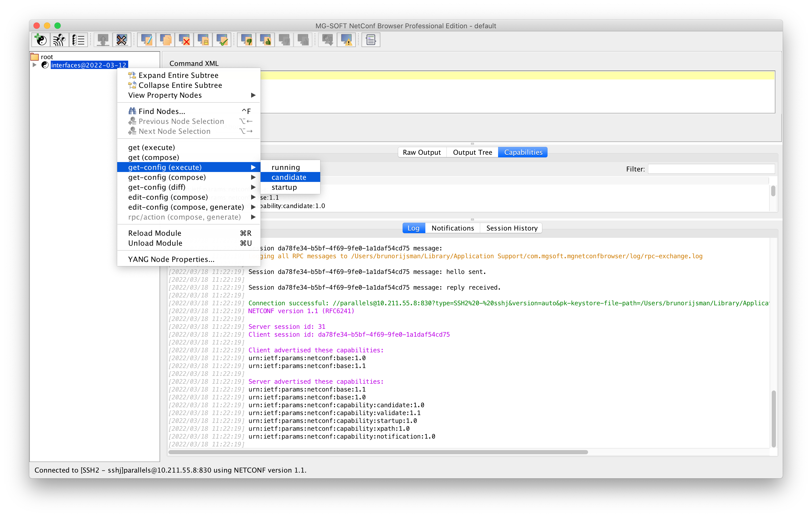Select the copy-config toolbar icon
Screen dimensions: 812x517
[x=166, y=40]
